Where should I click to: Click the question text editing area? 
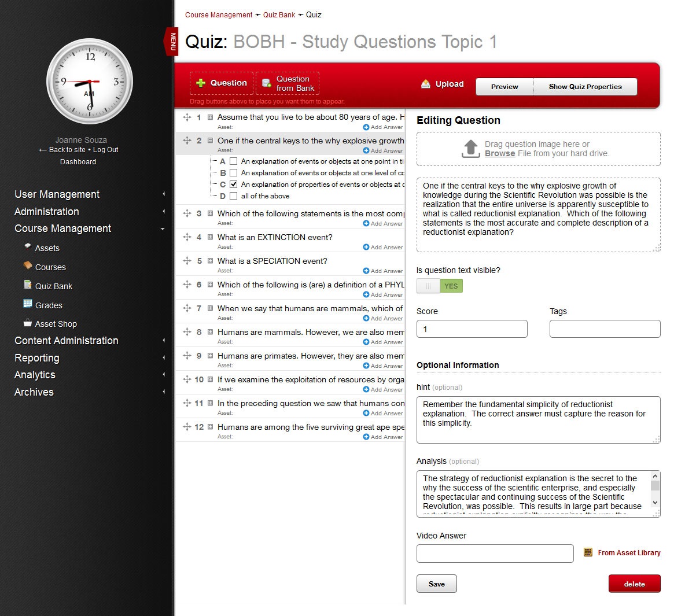539,215
